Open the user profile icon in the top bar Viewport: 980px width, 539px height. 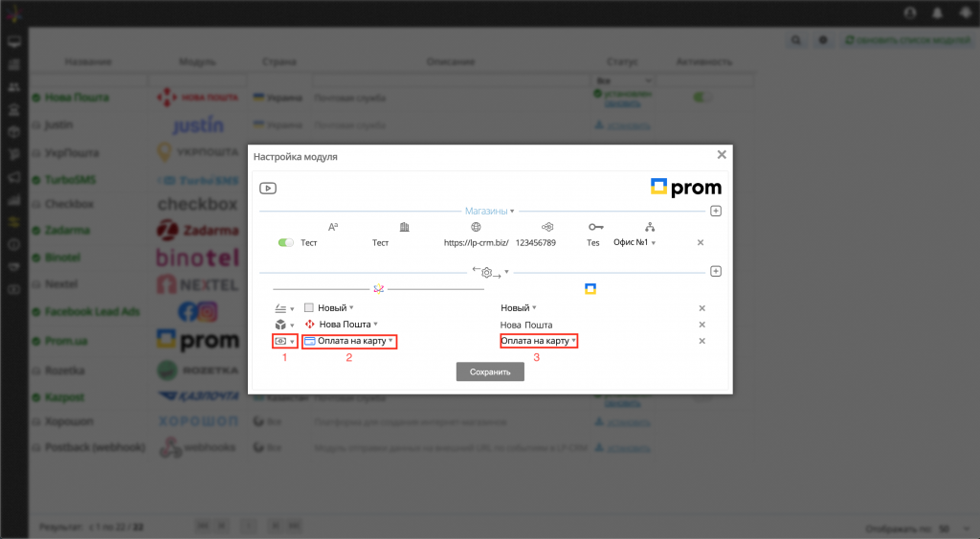coord(910,13)
